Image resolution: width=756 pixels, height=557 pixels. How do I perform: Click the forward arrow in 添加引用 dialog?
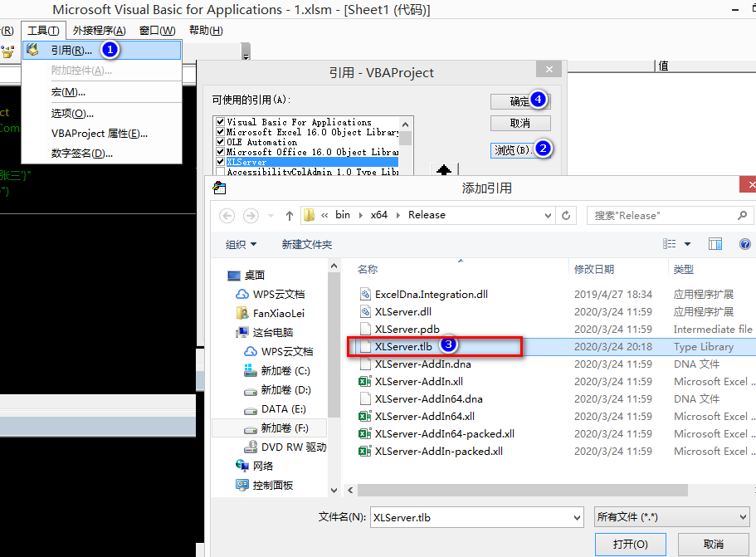coord(251,216)
